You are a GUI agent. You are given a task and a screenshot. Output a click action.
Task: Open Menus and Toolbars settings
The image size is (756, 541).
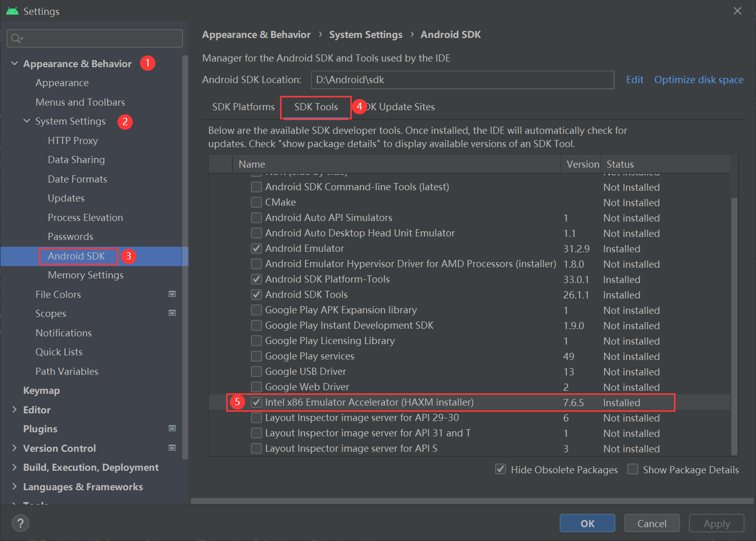(80, 102)
